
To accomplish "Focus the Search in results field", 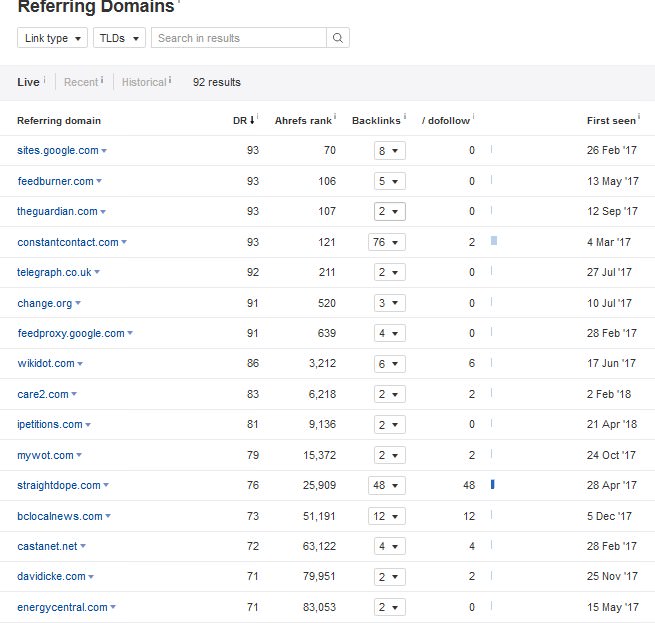I will pyautogui.click(x=239, y=38).
